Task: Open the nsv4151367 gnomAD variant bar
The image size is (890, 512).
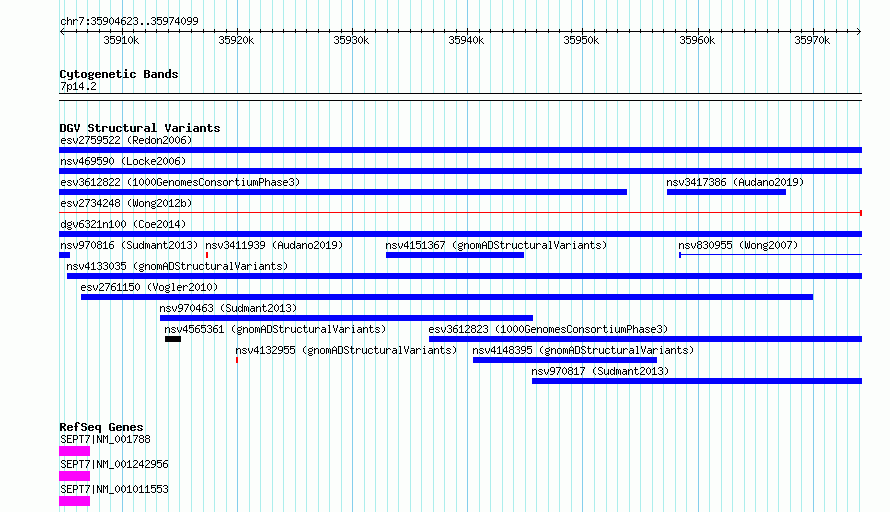Action: pyautogui.click(x=455, y=255)
